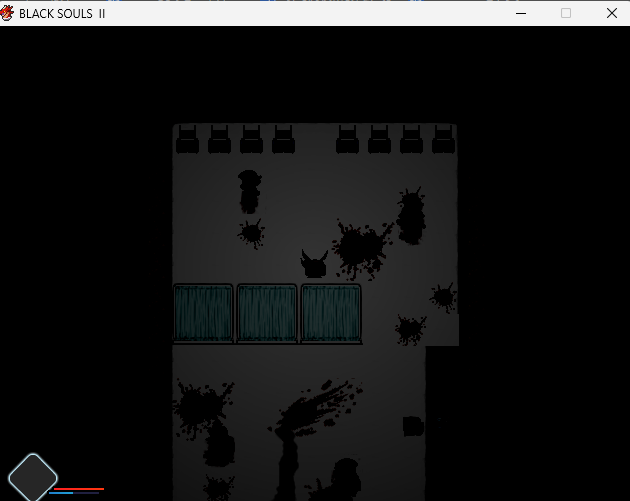Image resolution: width=630 pixels, height=501 pixels.
Task: Click the blue mana bar under health
Action: tap(62, 493)
